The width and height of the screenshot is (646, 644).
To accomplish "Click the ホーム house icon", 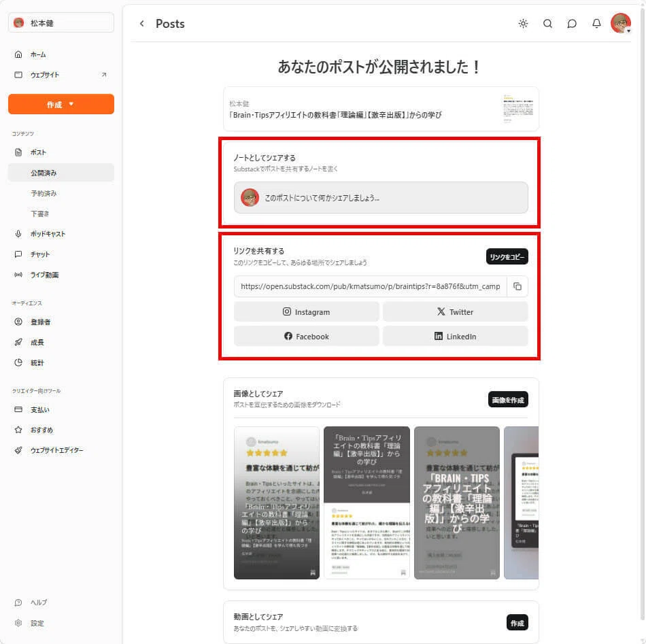I will coord(18,54).
